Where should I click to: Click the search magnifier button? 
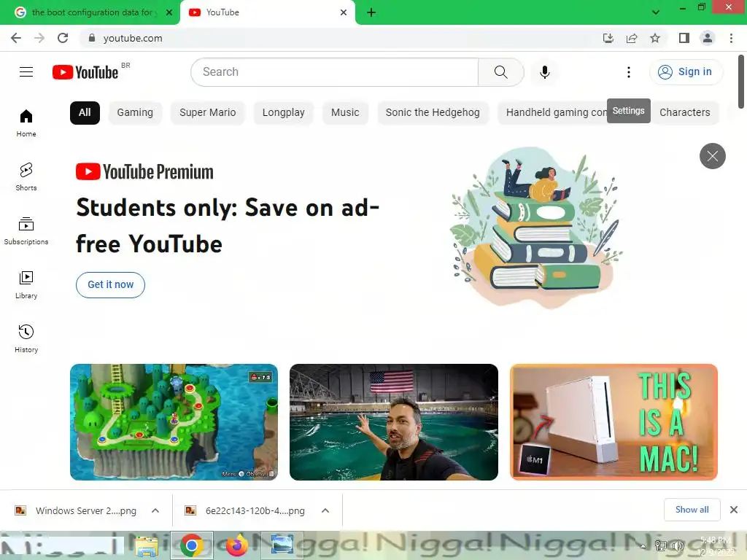[500, 72]
